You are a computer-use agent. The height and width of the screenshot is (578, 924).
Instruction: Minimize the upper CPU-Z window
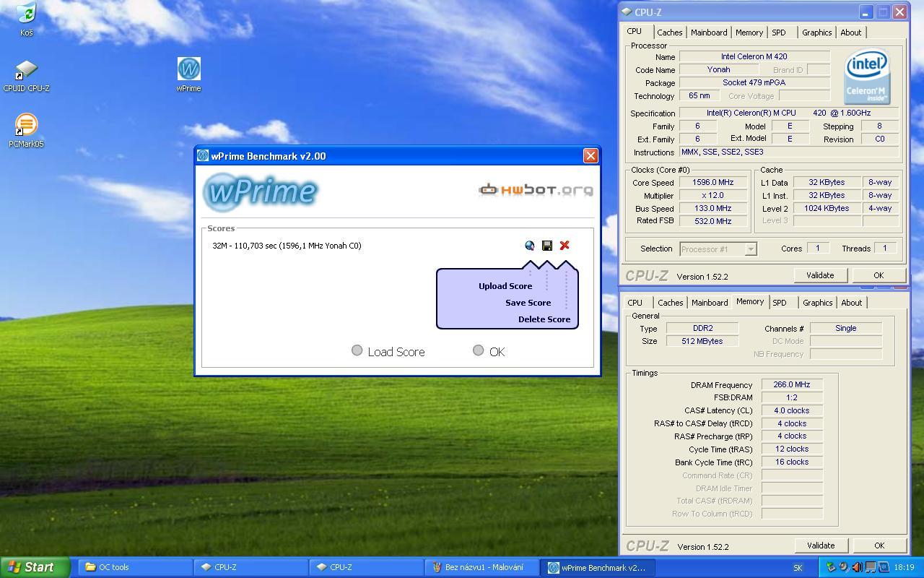[866, 12]
